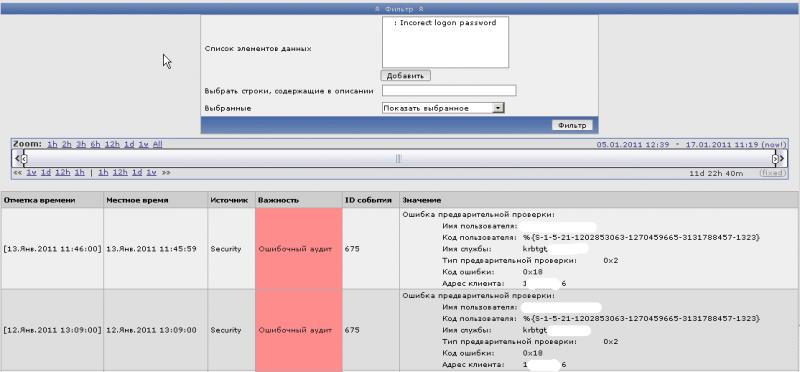Click error code 0x18 in the 13.Янв row
800x372 pixels.
click(533, 271)
